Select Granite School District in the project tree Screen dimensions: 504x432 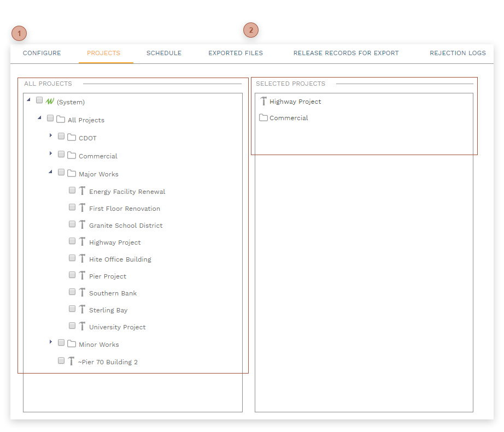126,225
